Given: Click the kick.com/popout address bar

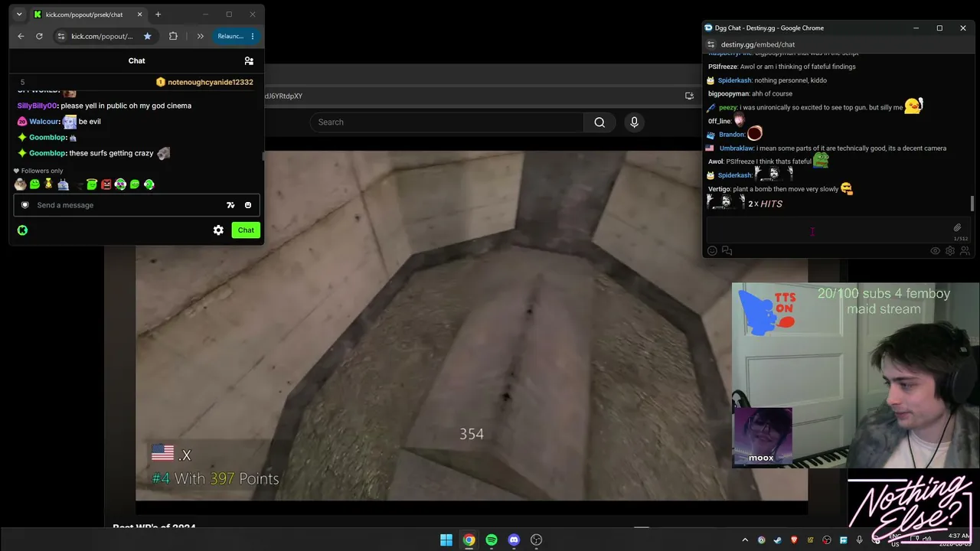Looking at the screenshot, I should (x=102, y=36).
